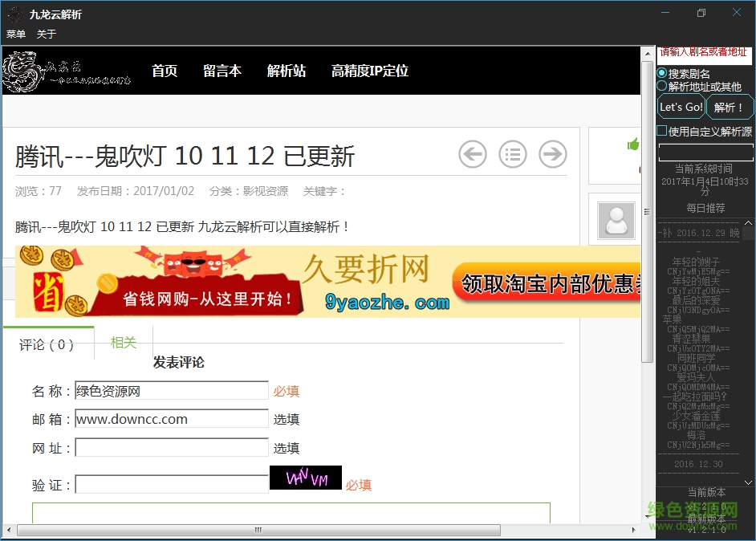Click the 每日推荐 heading

[706, 209]
